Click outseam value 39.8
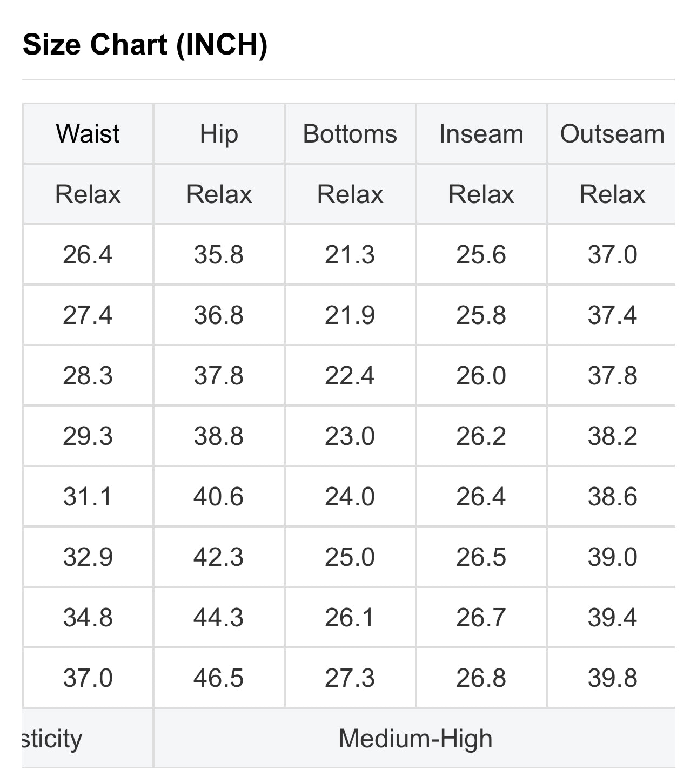The width and height of the screenshot is (697, 784). [x=613, y=678]
